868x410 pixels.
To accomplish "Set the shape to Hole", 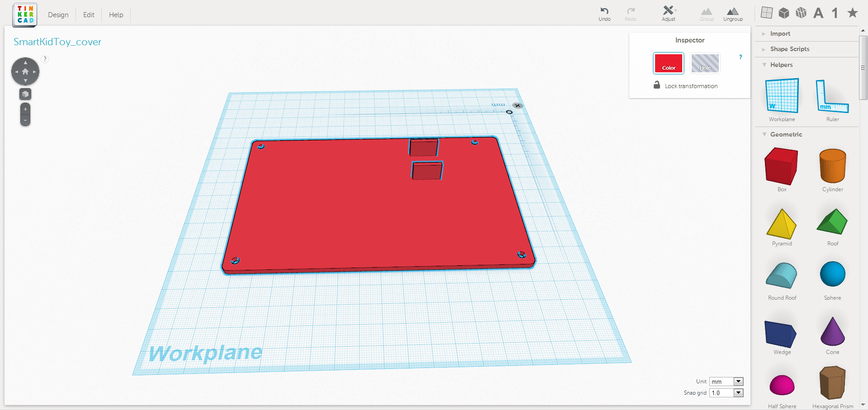I will (705, 63).
